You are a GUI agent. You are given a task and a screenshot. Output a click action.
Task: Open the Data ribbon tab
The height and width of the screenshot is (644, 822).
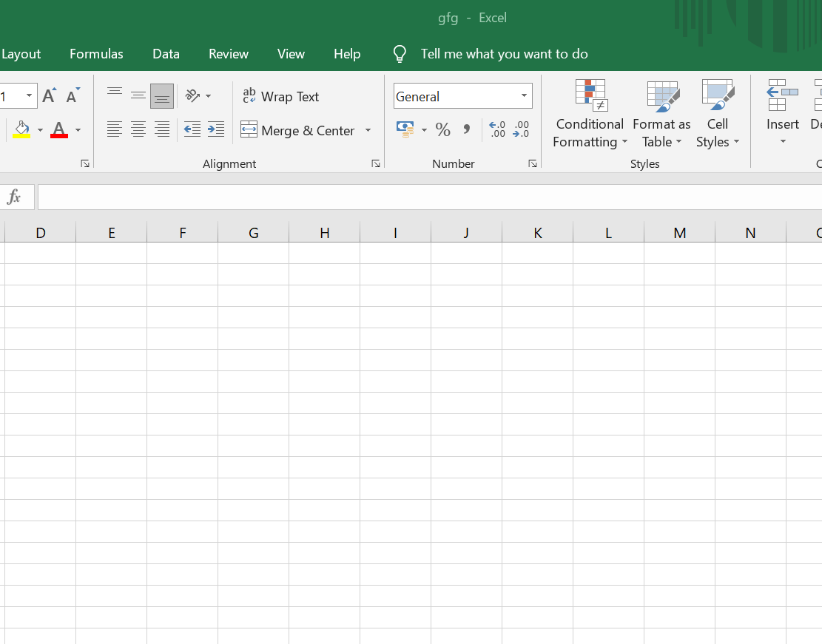tap(166, 54)
